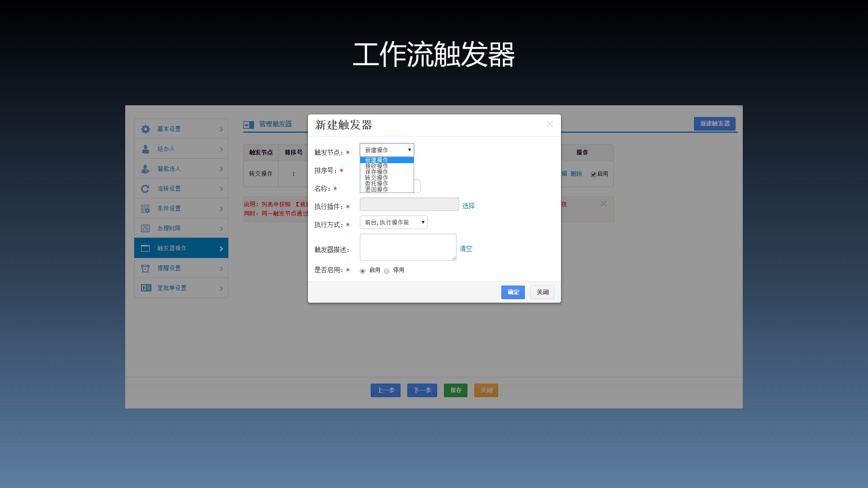This screenshot has height=488, width=868.
Task: Click the 下一步 button
Action: coord(422,390)
